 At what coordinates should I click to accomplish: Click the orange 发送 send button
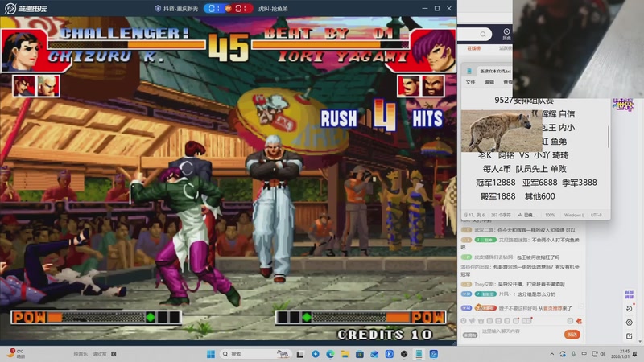pos(572,335)
